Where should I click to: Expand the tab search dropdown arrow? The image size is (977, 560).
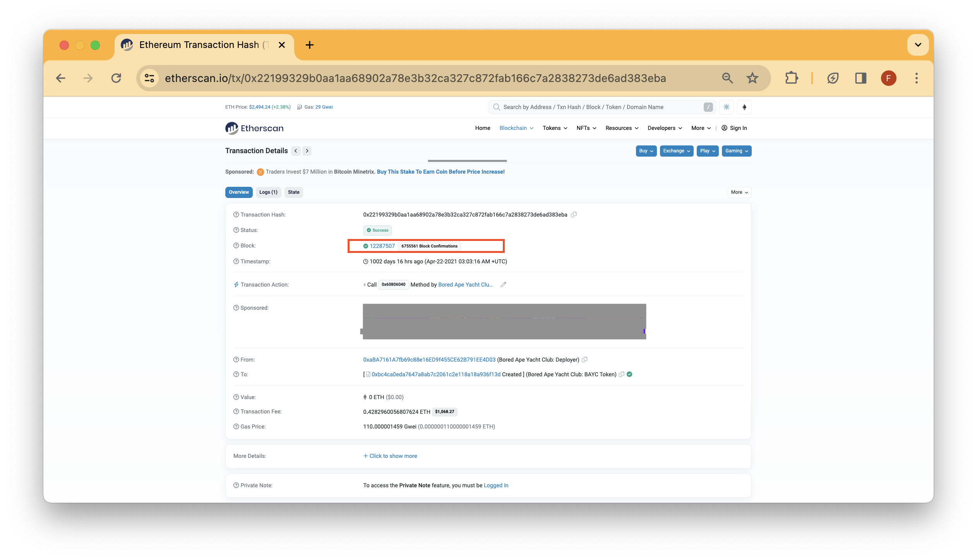(918, 45)
